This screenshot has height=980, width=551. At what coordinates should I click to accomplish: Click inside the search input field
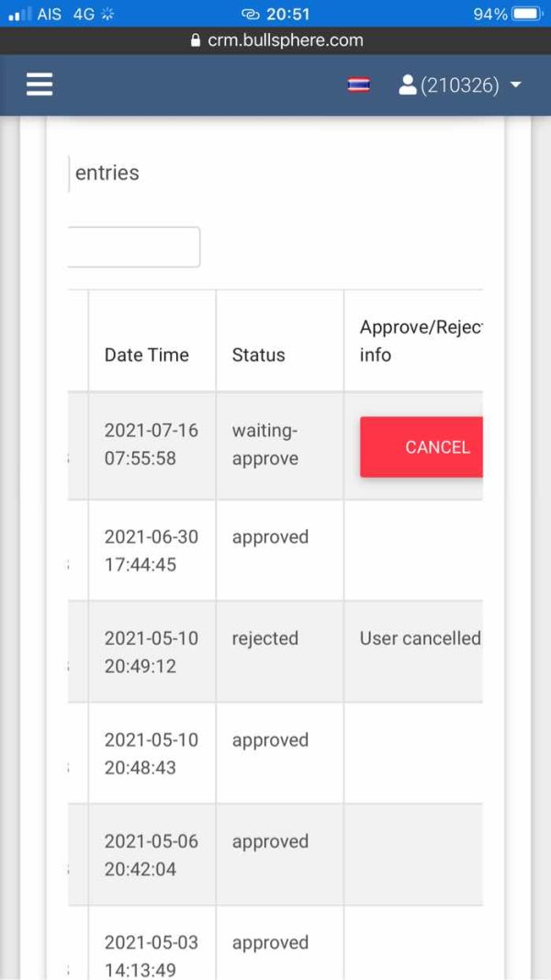[x=134, y=247]
